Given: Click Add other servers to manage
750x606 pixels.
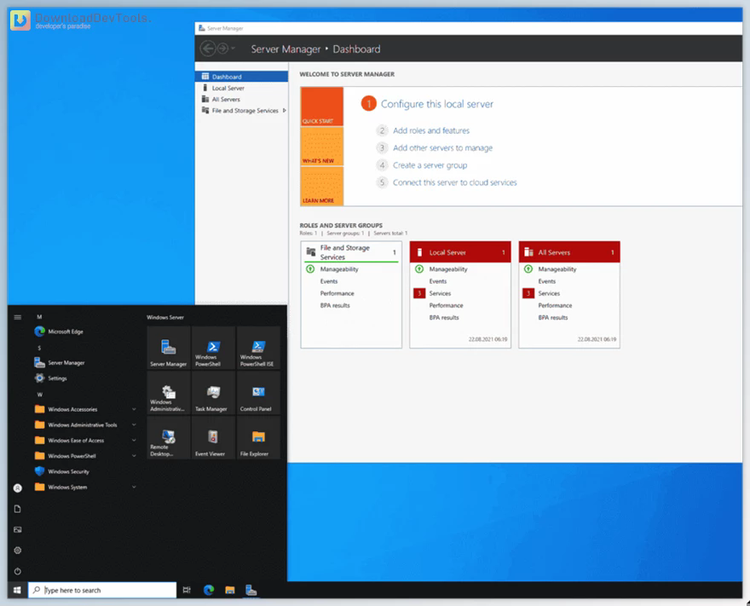Looking at the screenshot, I should click(442, 148).
